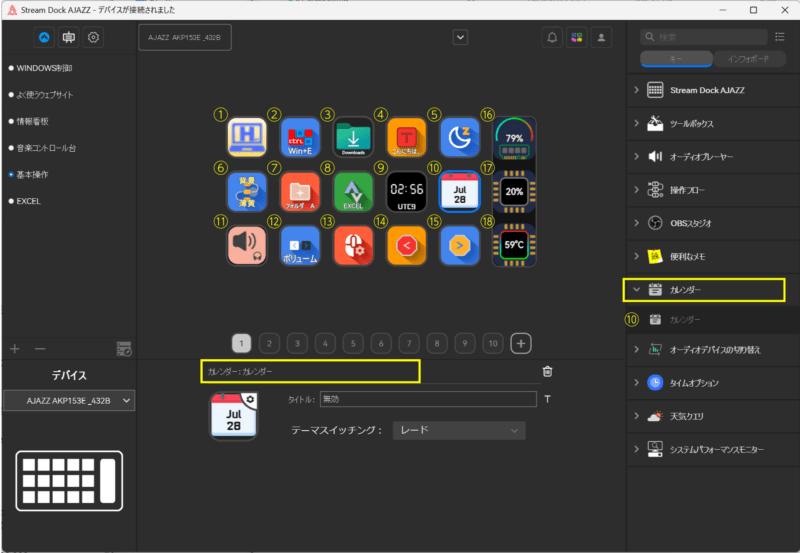Open the colorful plugin store icon
The height and width of the screenshot is (553, 800).
[577, 37]
